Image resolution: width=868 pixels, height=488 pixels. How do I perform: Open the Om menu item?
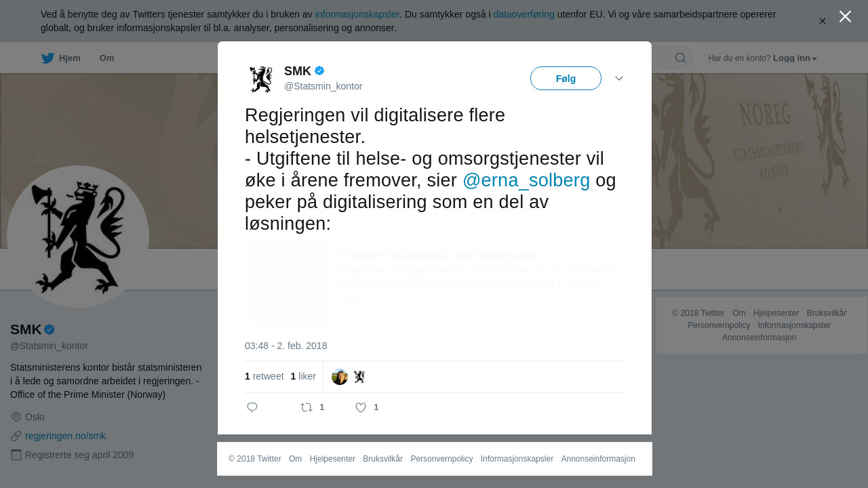106,58
